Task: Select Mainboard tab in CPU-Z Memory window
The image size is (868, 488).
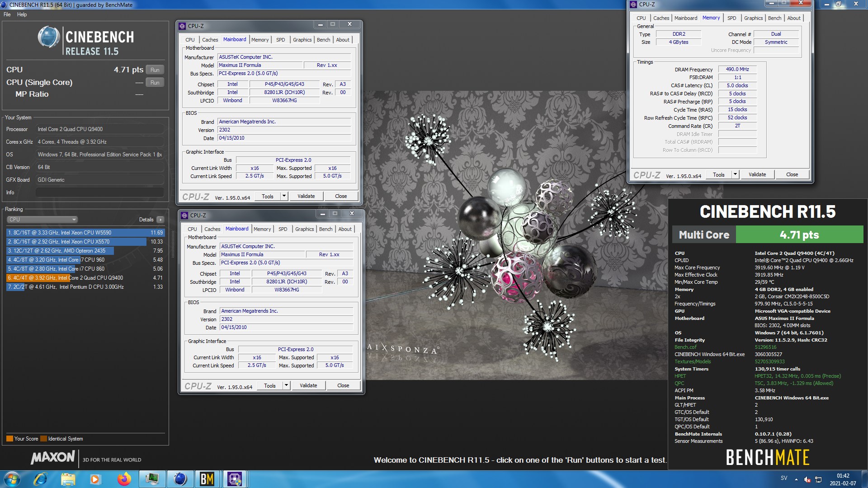Action: [x=686, y=18]
